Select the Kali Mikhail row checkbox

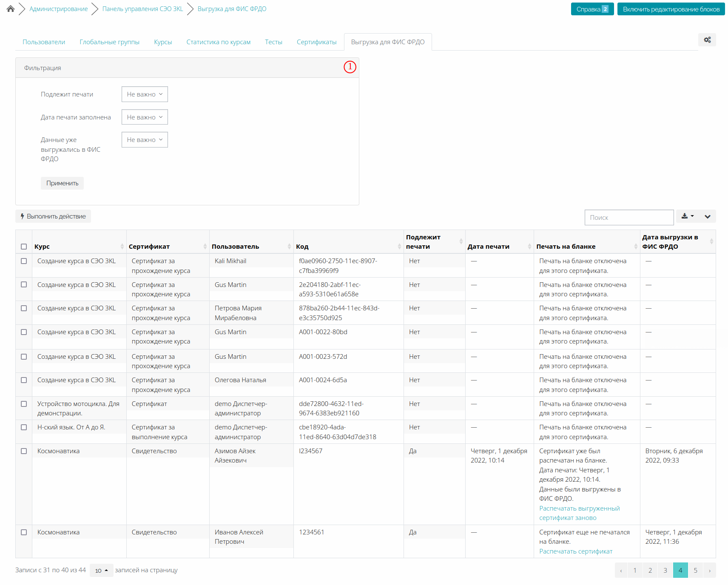[24, 261]
